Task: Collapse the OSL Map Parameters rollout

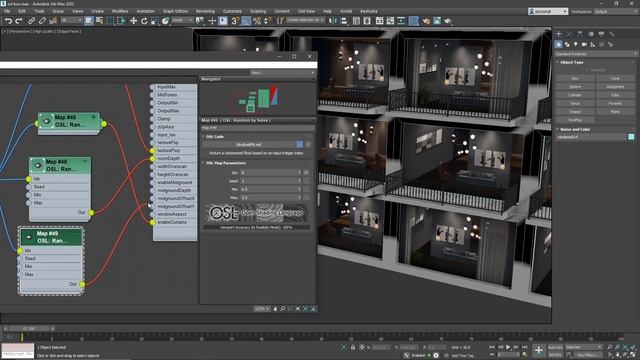Action: coord(225,163)
